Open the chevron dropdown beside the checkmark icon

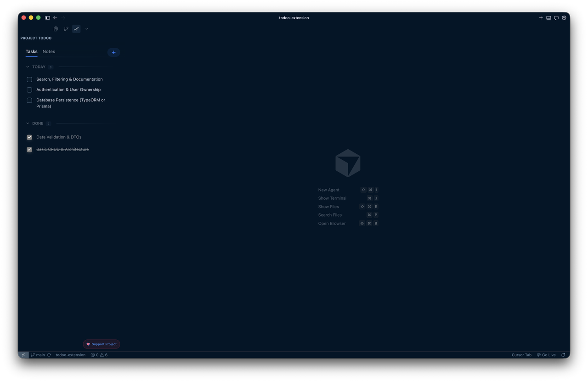(86, 28)
